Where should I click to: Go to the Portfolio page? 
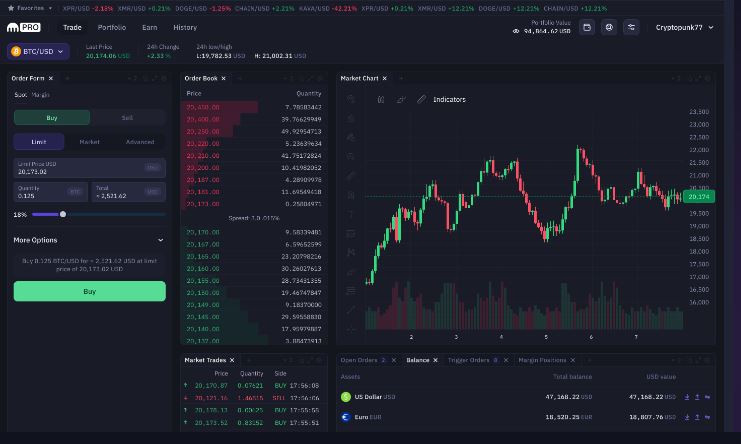(111, 28)
